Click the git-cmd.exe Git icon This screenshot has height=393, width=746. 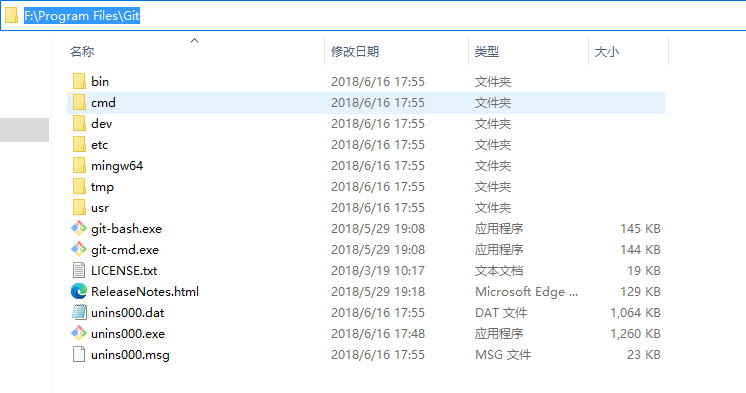79,249
